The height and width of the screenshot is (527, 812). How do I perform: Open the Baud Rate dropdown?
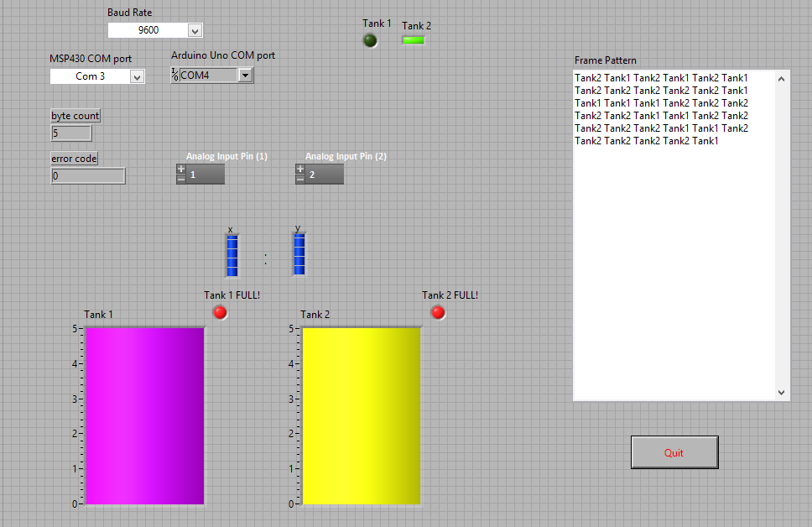click(195, 29)
